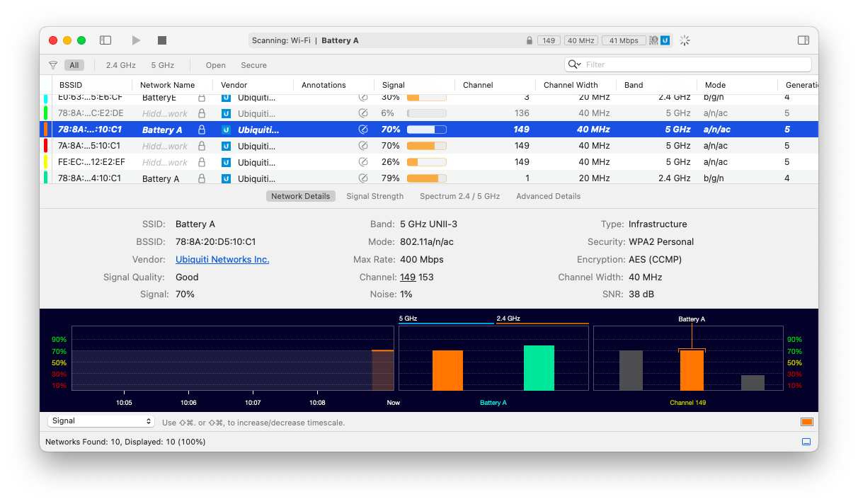Stop scanning with the stop button
This screenshot has width=858, height=504.
point(162,40)
